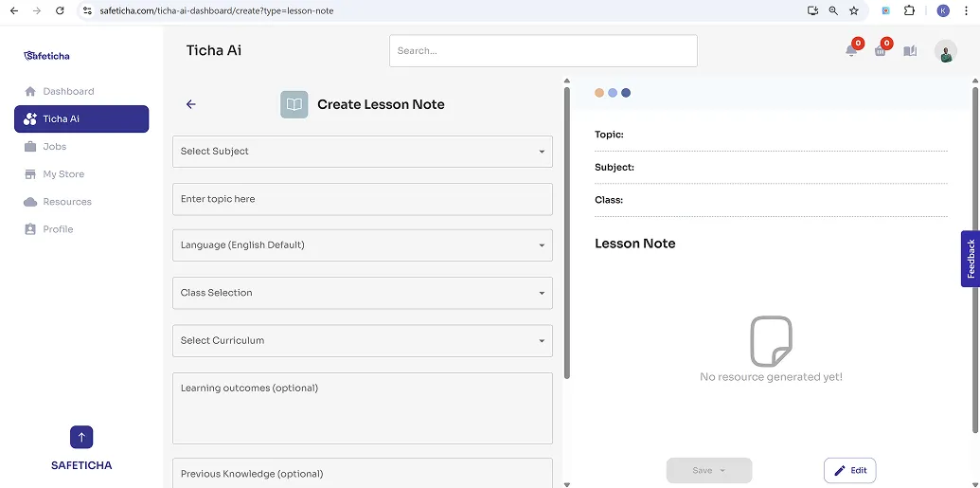This screenshot has height=488, width=980.
Task: Click the No resource generated yet! text
Action: (x=772, y=376)
